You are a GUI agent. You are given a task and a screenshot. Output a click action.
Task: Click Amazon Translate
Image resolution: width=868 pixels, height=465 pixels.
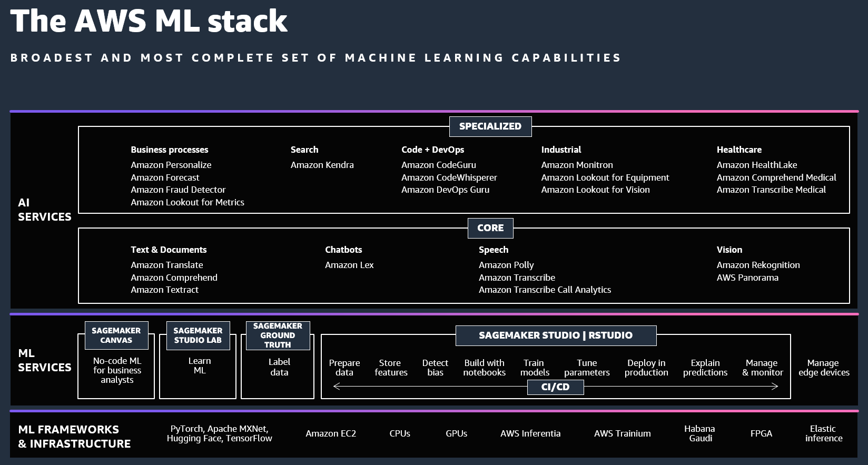[167, 265]
